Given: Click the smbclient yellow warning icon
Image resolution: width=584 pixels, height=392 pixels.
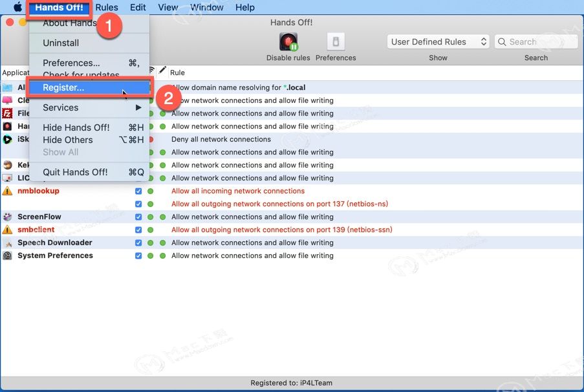Looking at the screenshot, I should click(x=7, y=230).
